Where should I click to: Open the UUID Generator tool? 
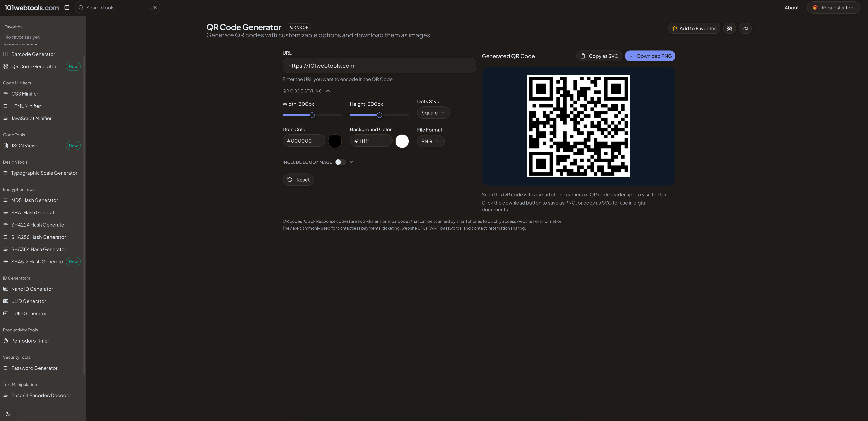(29, 313)
